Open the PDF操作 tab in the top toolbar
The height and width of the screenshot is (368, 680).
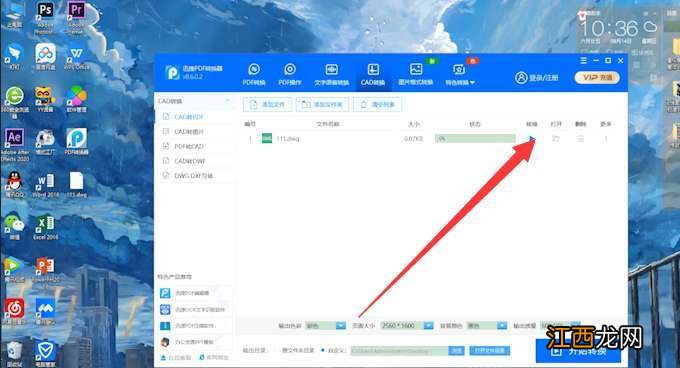click(290, 75)
